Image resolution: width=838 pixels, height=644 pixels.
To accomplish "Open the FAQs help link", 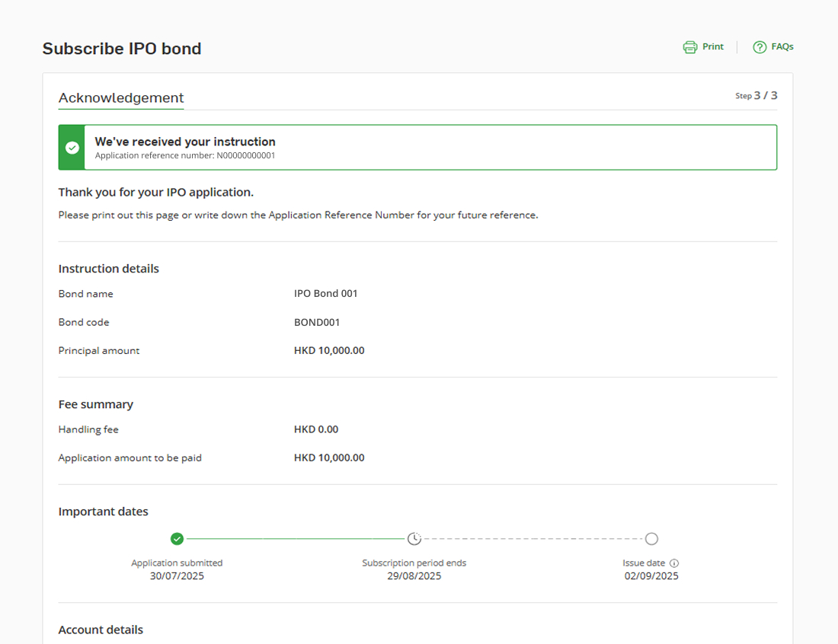I will point(773,46).
